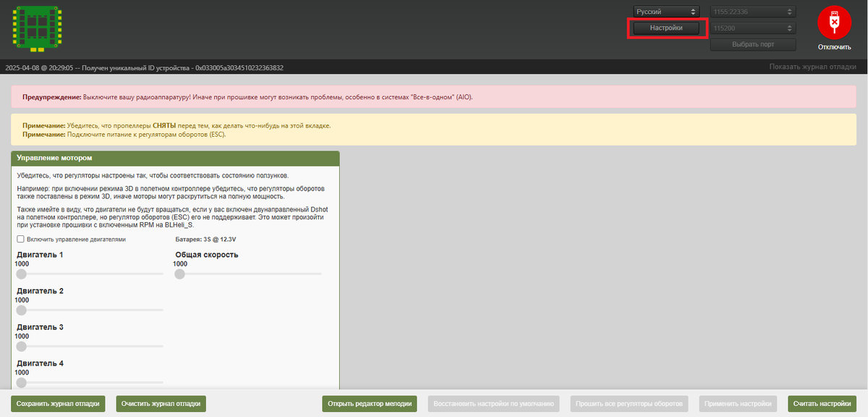Image resolution: width=868 pixels, height=417 pixels.
Task: Enable the Включить управление двигателями checkbox
Action: coord(21,239)
